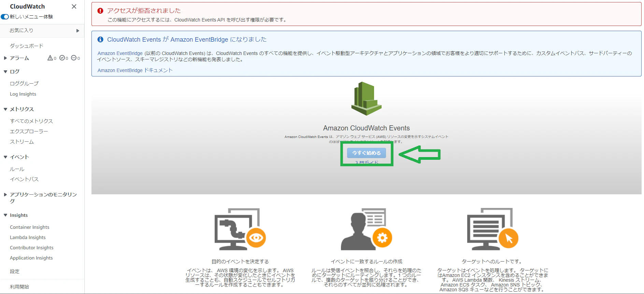Open Log Insights
This screenshot has height=294, width=644.
pyautogui.click(x=23, y=94)
